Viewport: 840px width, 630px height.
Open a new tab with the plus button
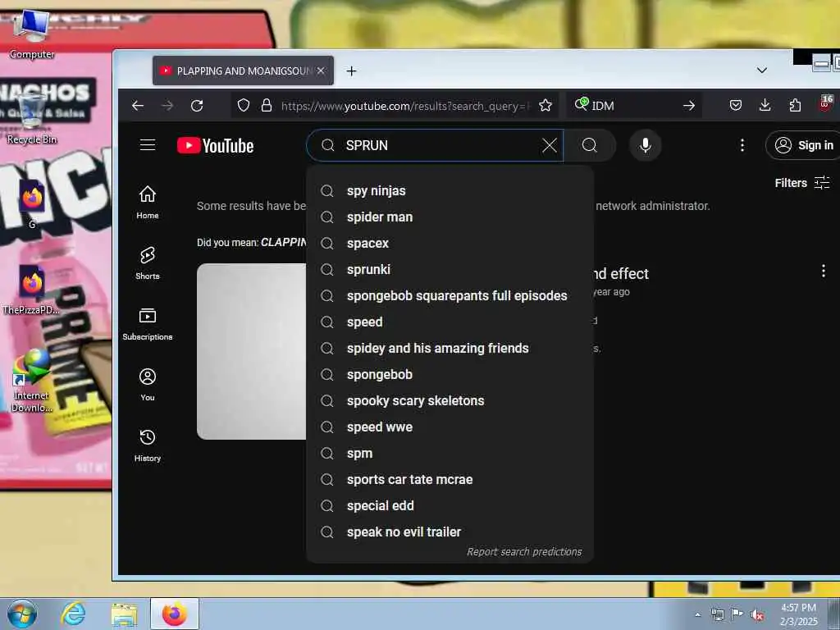[x=351, y=71]
